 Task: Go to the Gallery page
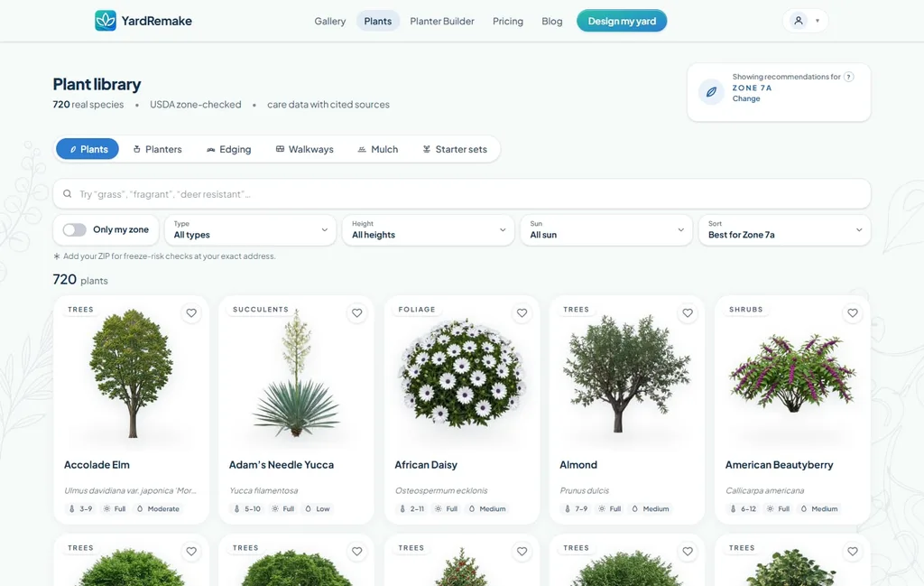330,22
